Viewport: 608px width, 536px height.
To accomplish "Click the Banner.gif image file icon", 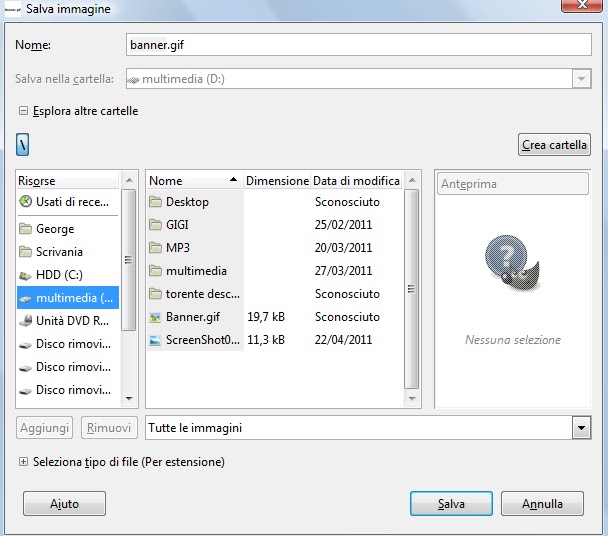I will coord(155,317).
